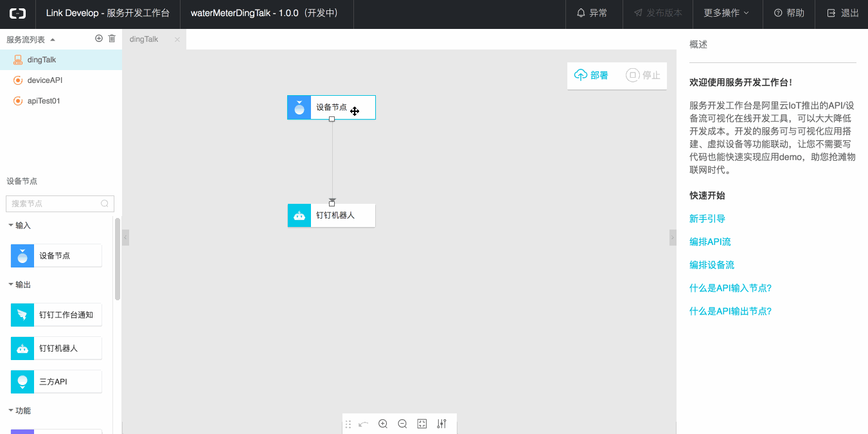This screenshot has width=868, height=434.
Task: Click the undo arrow in canvas toolbar
Action: tap(364, 424)
